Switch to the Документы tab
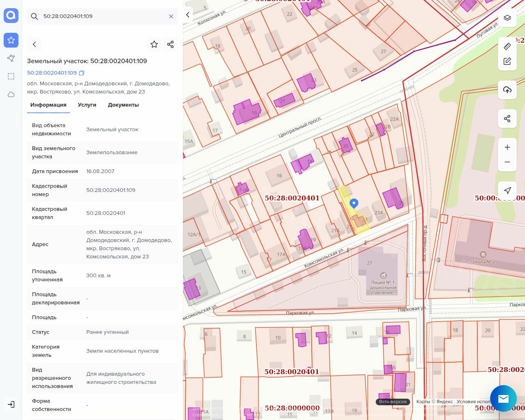The height and width of the screenshot is (420, 525). [x=123, y=105]
